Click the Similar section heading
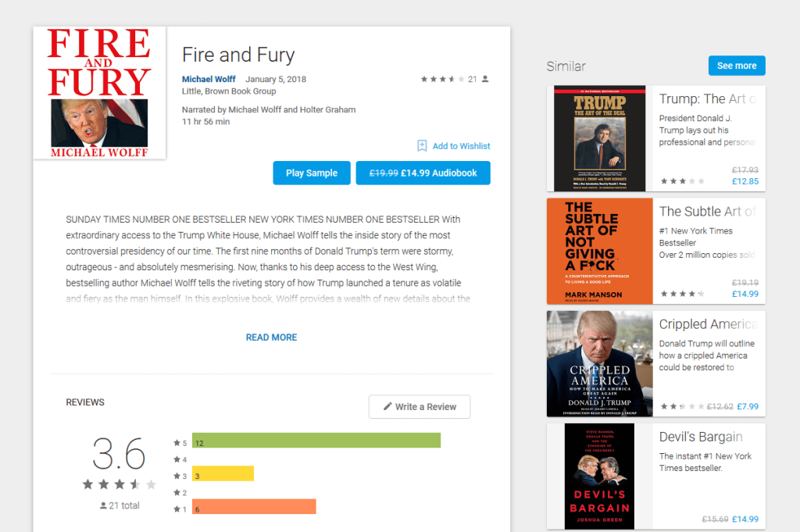This screenshot has height=532, width=800. tap(566, 66)
